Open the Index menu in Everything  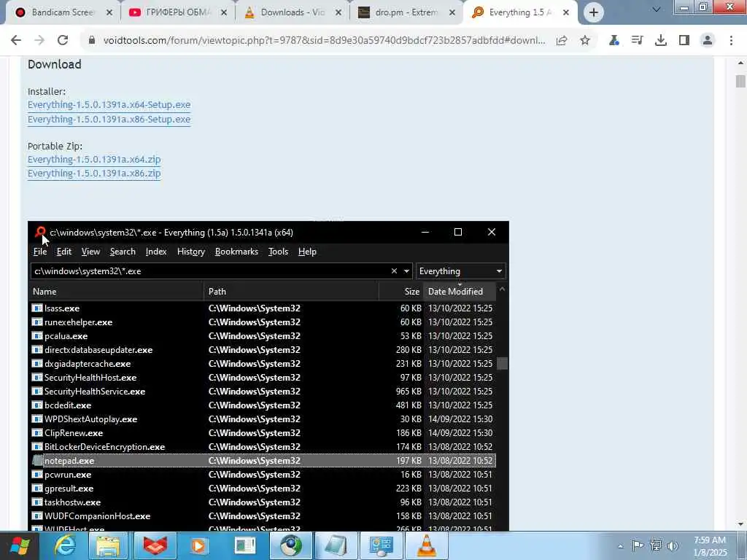(156, 252)
